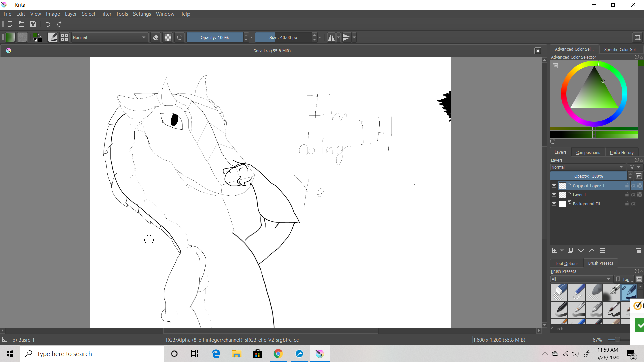Click the fill gradients swatch icon
Viewport: 644px width, 362px height.
[x=10, y=37]
